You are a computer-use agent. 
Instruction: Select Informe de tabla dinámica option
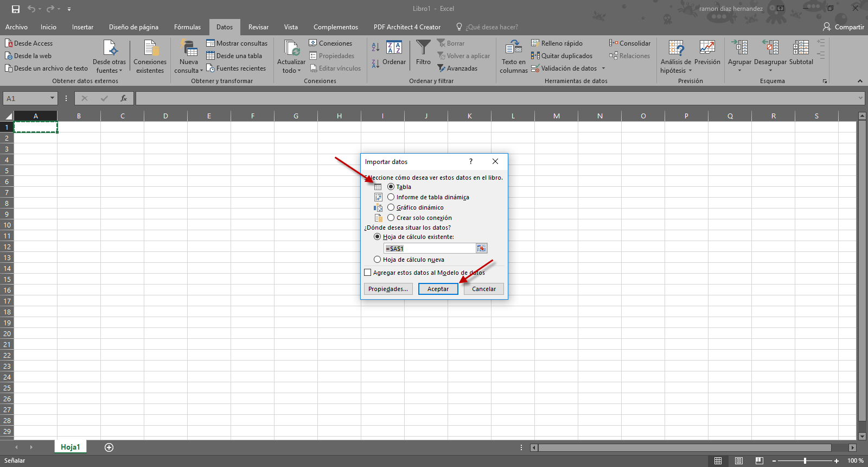tap(391, 197)
